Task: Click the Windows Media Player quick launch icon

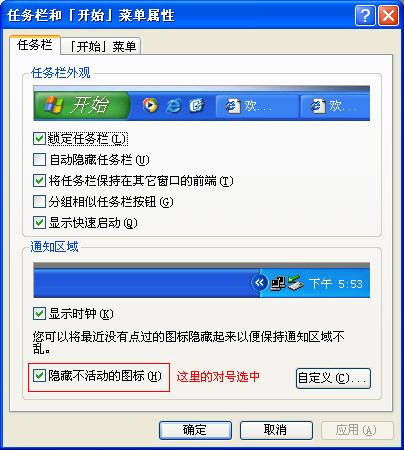Action: (150, 105)
